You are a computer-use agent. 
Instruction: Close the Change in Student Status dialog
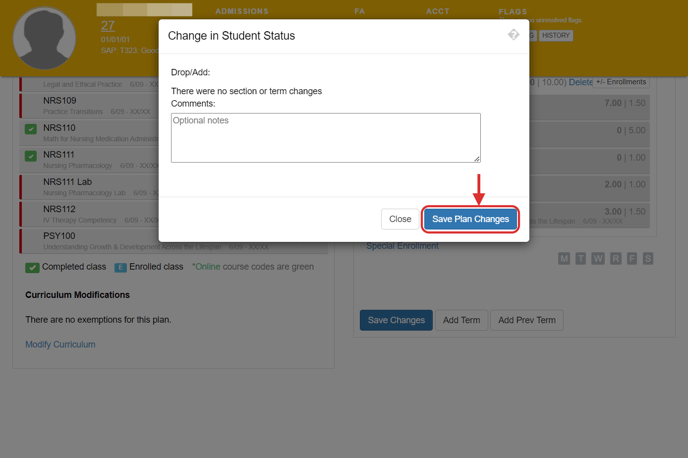pyautogui.click(x=400, y=219)
